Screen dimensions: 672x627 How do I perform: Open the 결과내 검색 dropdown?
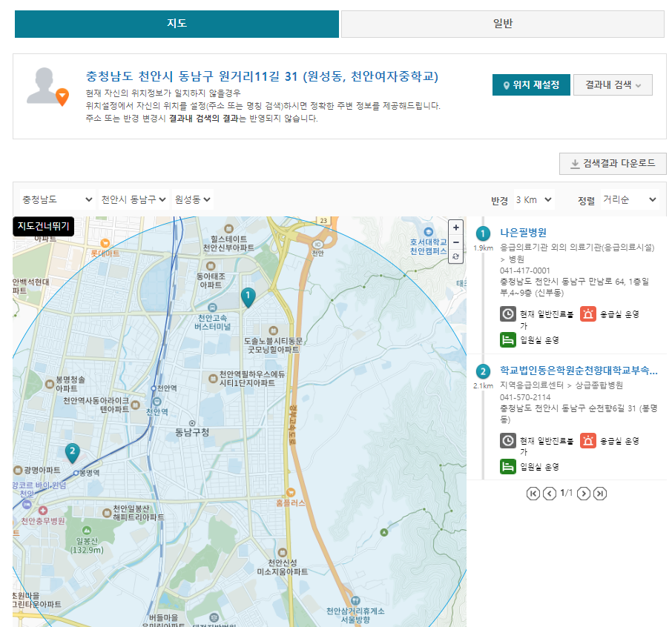point(613,84)
